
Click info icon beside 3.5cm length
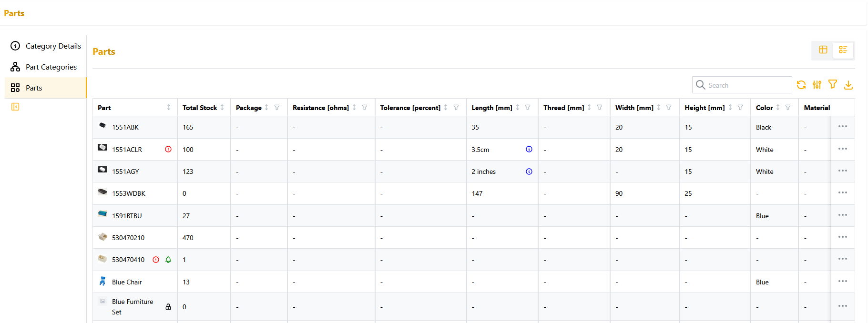529,149
